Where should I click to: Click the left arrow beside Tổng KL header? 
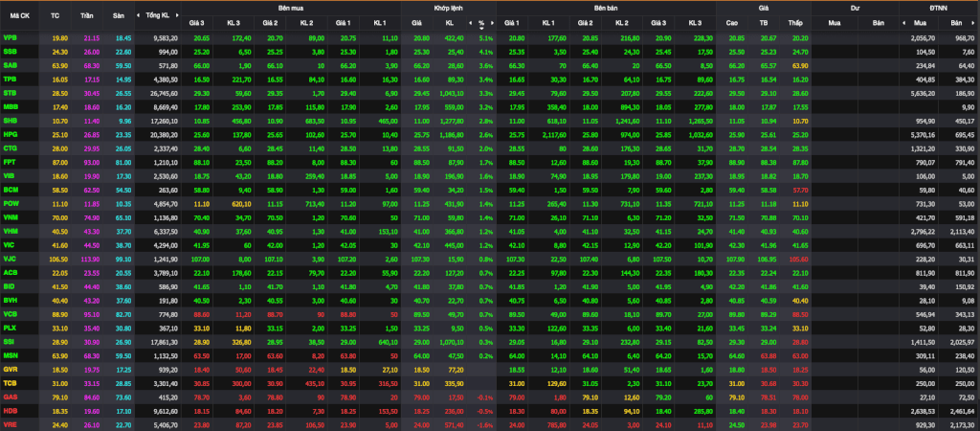(139, 15)
